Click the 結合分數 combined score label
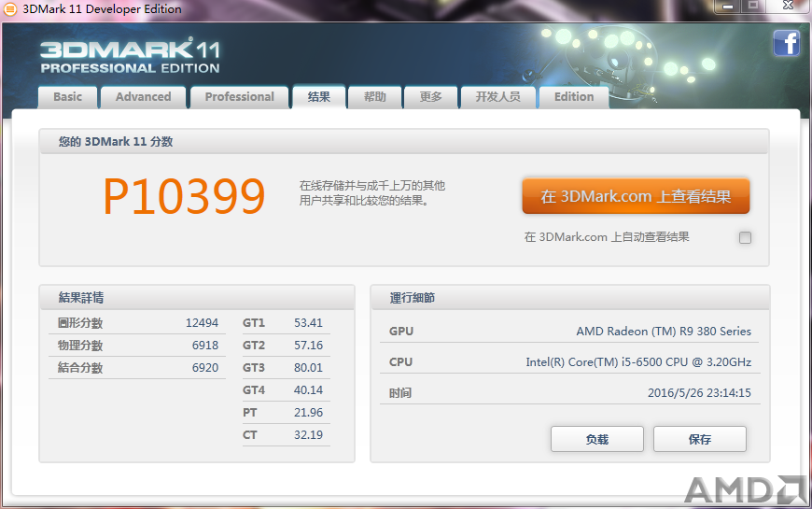Screen dimensions: 812x509 [80, 367]
